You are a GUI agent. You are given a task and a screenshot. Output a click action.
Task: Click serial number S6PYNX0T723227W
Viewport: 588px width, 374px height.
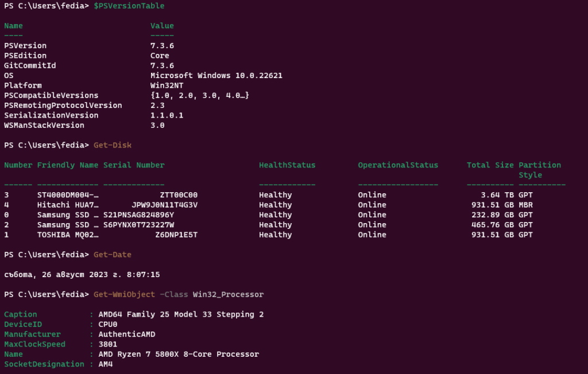click(139, 225)
